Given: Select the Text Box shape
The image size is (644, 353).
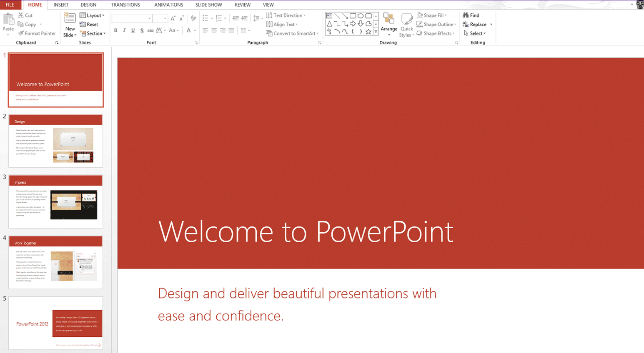Looking at the screenshot, I should click(329, 16).
